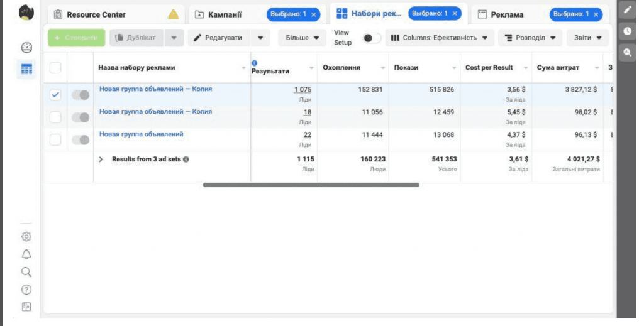Viewport: 644px width, 326px height.
Task: Click the pencil edit icon on right panel
Action: click(x=627, y=10)
